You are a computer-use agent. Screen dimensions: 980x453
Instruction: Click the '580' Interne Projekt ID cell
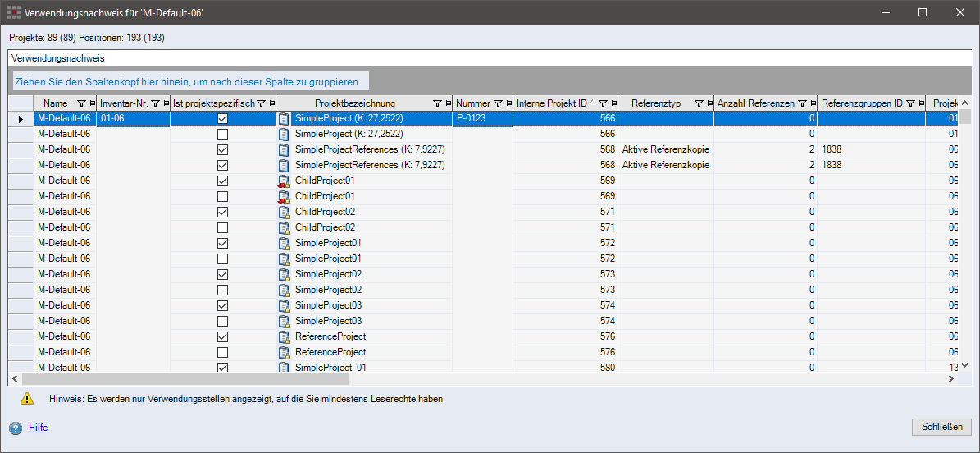[566, 367]
